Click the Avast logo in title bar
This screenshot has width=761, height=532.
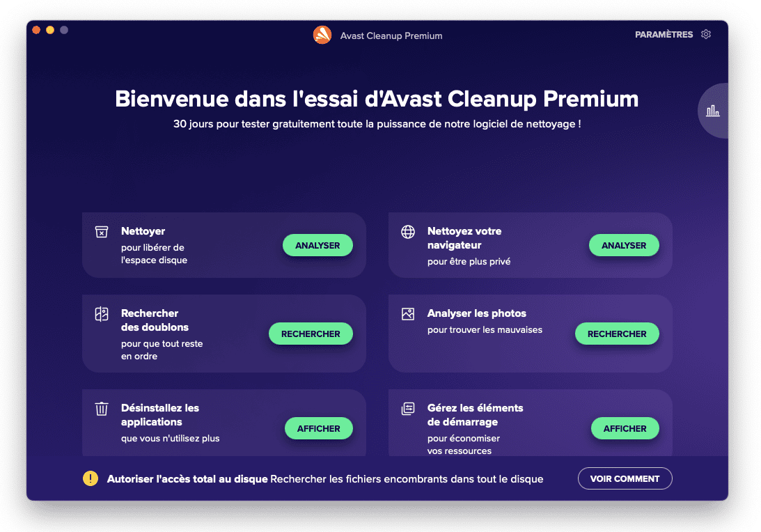tap(322, 36)
